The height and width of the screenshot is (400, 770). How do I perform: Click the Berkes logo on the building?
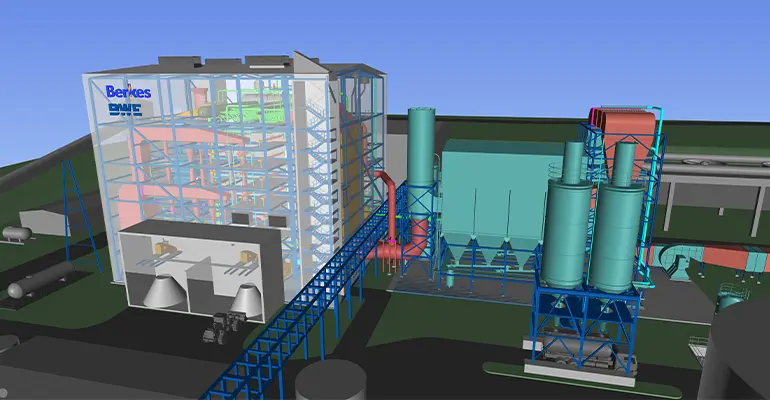pyautogui.click(x=129, y=92)
